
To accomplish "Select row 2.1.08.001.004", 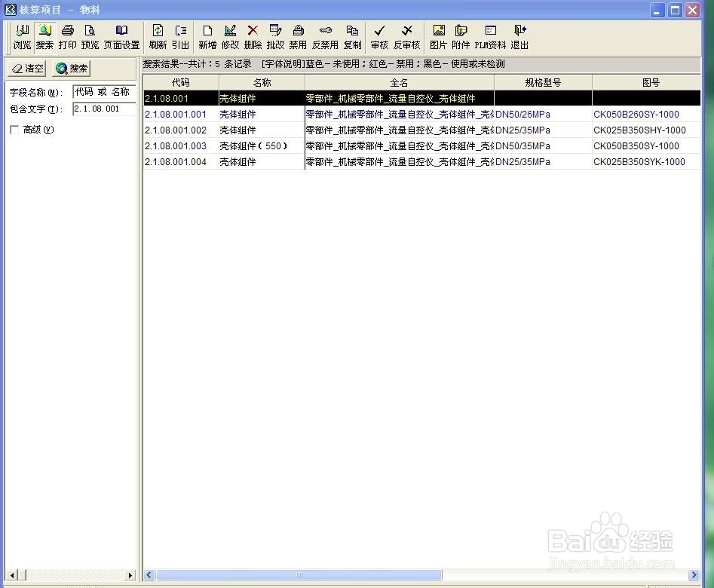I will click(421, 161).
